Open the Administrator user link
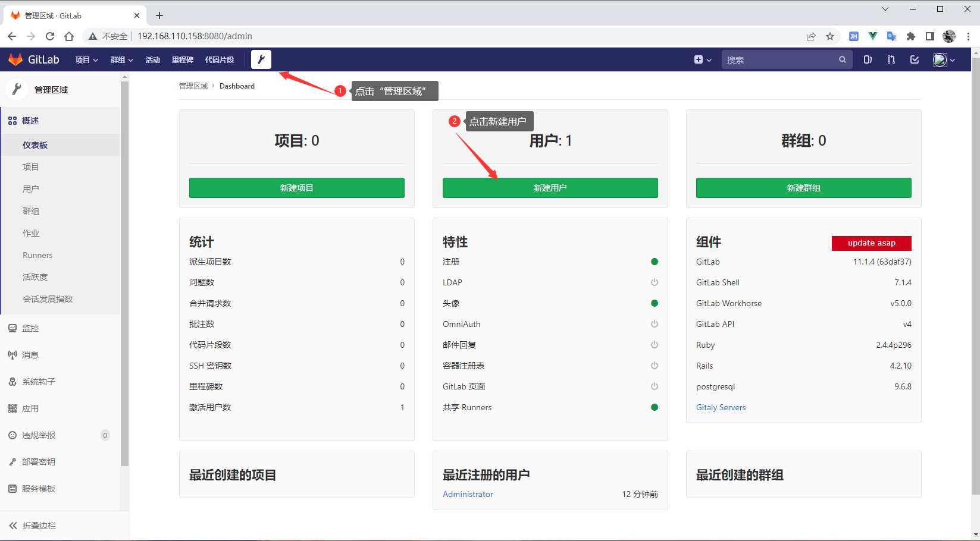Screen dimensions: 980x541 coord(468,494)
